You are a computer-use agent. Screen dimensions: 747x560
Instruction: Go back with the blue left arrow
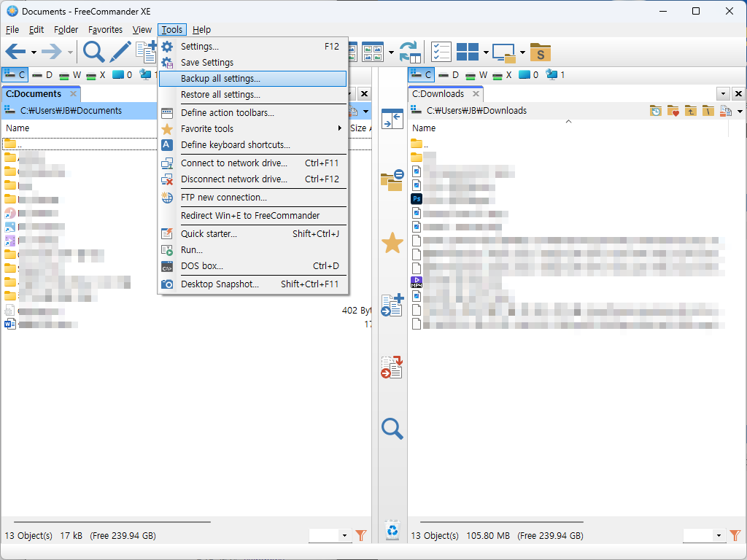tap(16, 52)
